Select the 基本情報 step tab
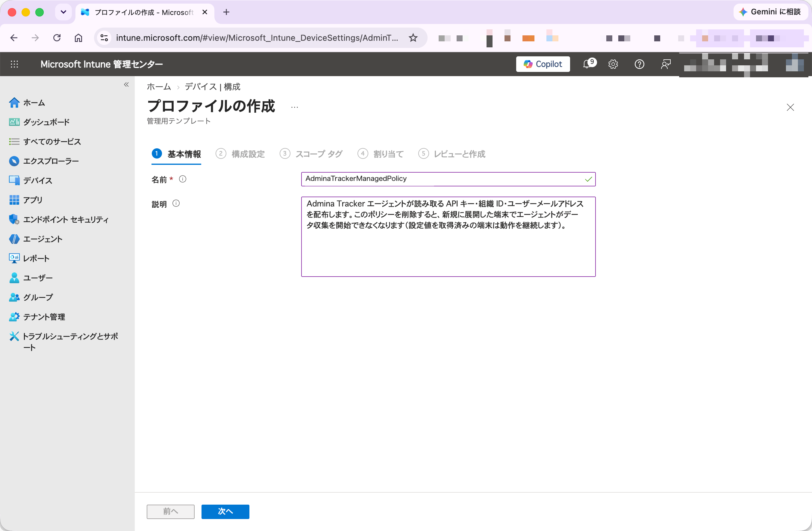The image size is (812, 531). click(x=176, y=154)
